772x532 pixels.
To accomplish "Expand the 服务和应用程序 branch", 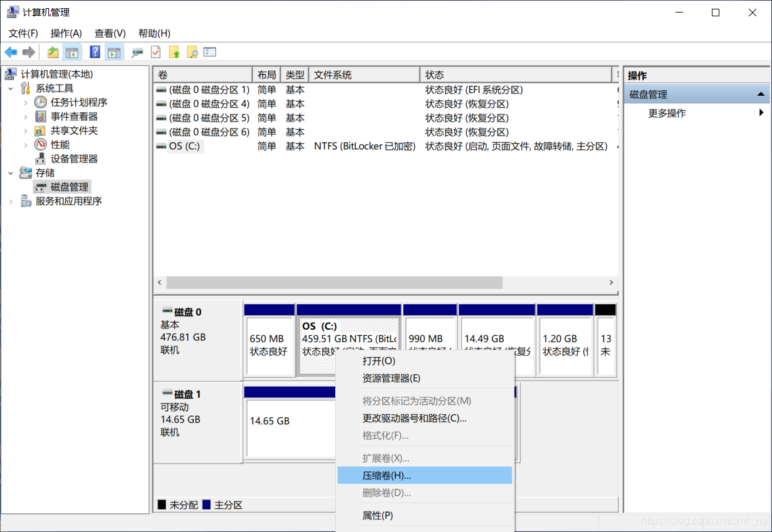I will click(11, 201).
